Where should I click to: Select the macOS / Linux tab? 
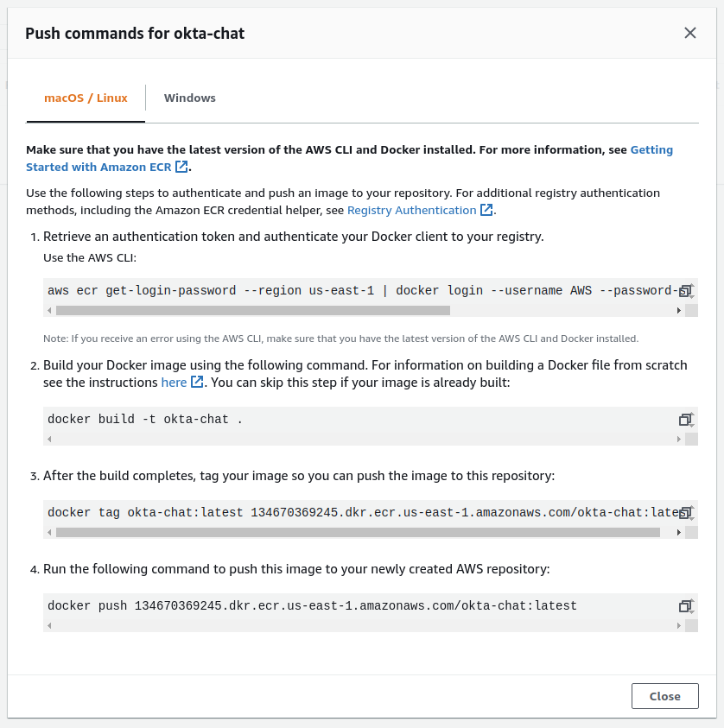click(86, 98)
